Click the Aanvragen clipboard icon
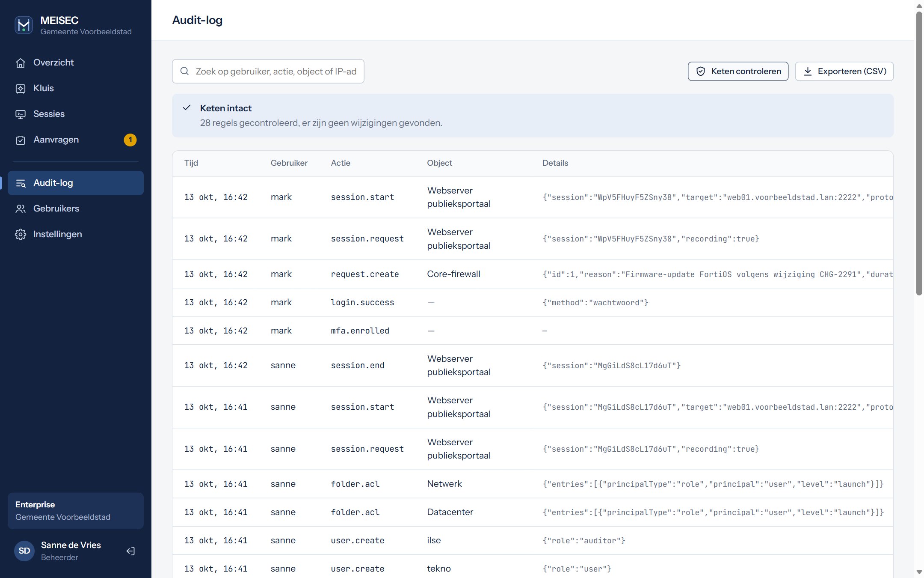Screen dimensions: 924x578 coord(21,140)
